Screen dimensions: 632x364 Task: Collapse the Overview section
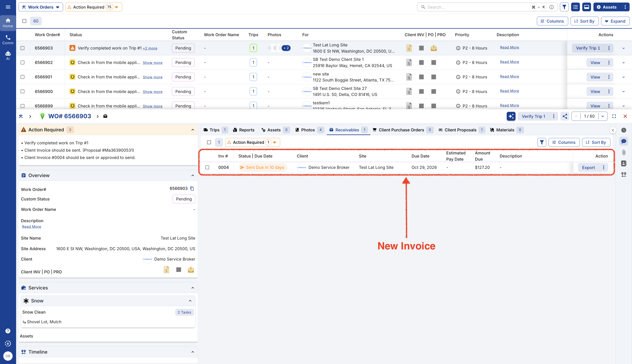(193, 175)
